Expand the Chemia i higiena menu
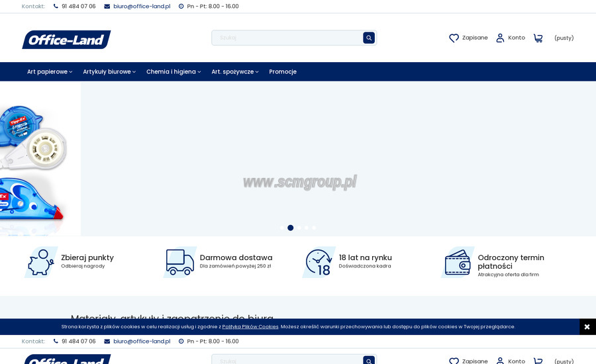This screenshot has height=364, width=596. coord(174,72)
